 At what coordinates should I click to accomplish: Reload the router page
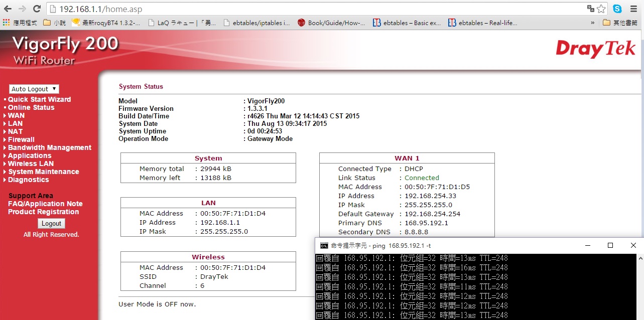tap(37, 9)
